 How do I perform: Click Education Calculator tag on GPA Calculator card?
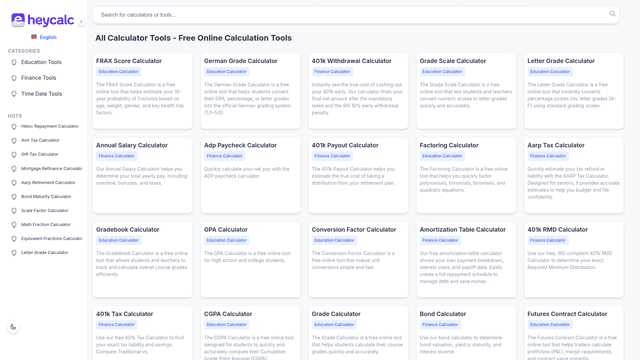227,240
